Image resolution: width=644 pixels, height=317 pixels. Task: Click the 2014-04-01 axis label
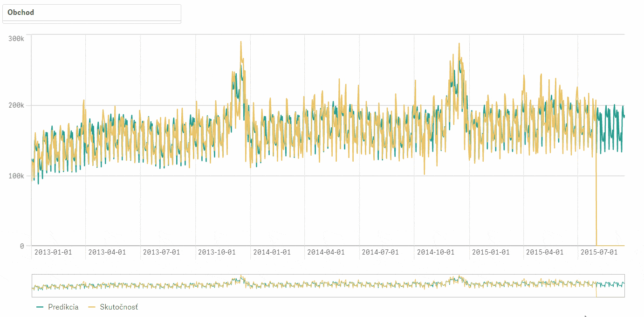point(326,252)
